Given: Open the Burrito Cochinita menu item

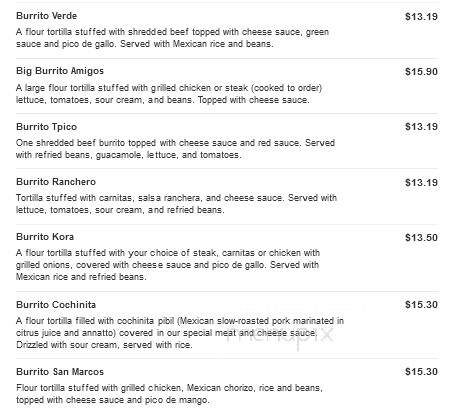Looking at the screenshot, I should [x=56, y=305].
